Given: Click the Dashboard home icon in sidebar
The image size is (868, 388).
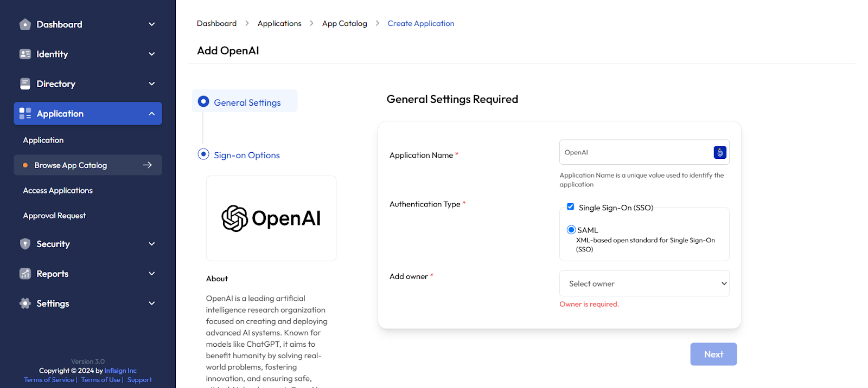Looking at the screenshot, I should tap(25, 24).
